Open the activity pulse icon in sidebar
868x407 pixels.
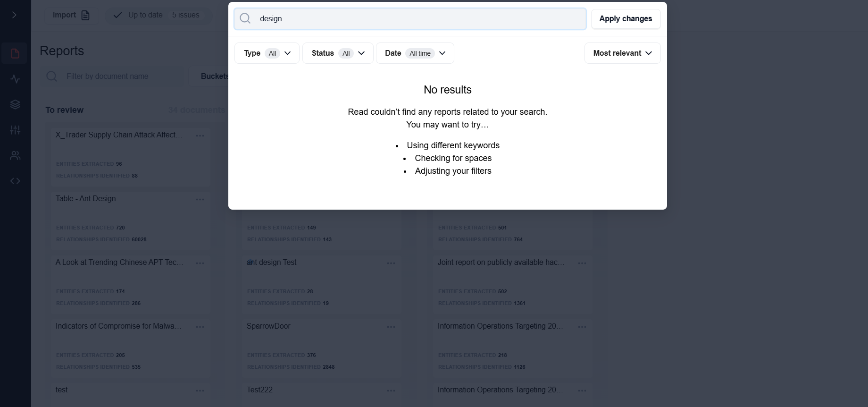coord(15,79)
